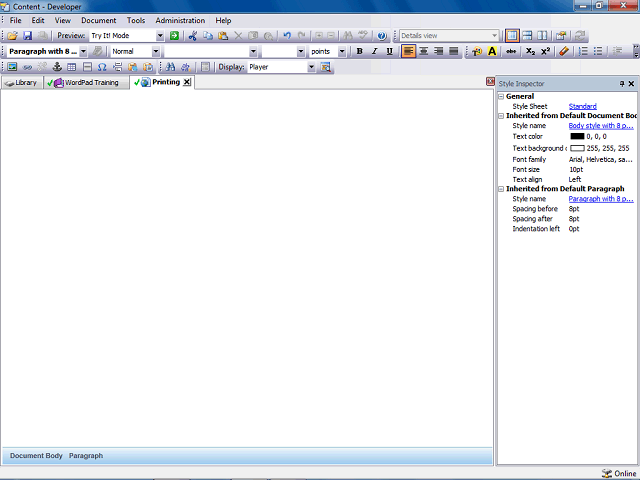
Task: Open the Display Player dropdown
Action: [x=311, y=67]
